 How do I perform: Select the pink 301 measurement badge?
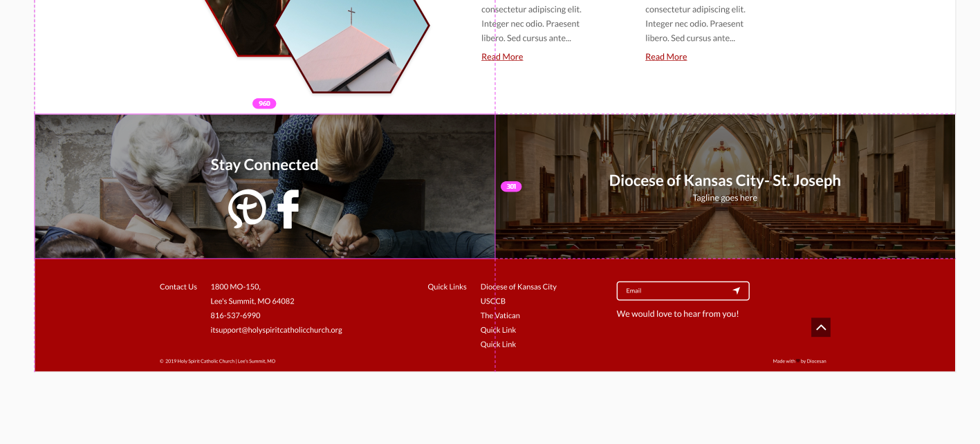(x=511, y=187)
